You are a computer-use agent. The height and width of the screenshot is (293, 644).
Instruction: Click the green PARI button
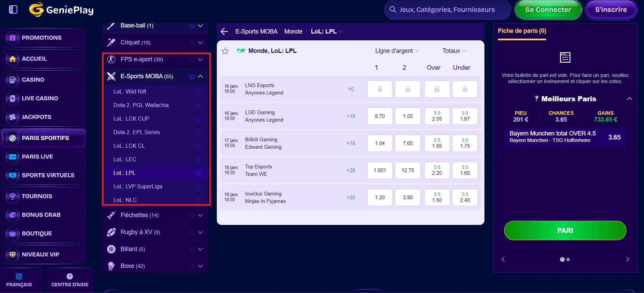(565, 231)
